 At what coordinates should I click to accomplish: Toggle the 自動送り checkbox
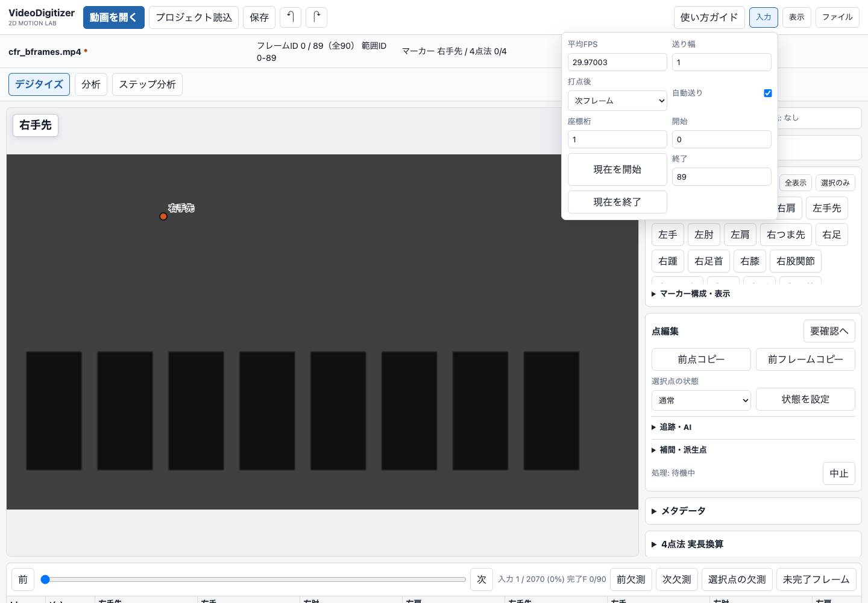pyautogui.click(x=768, y=93)
